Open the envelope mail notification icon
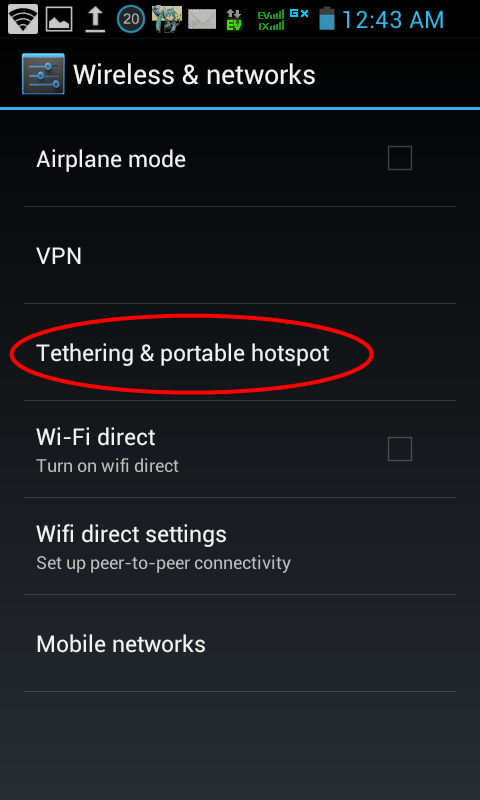This screenshot has height=800, width=480. click(202, 19)
